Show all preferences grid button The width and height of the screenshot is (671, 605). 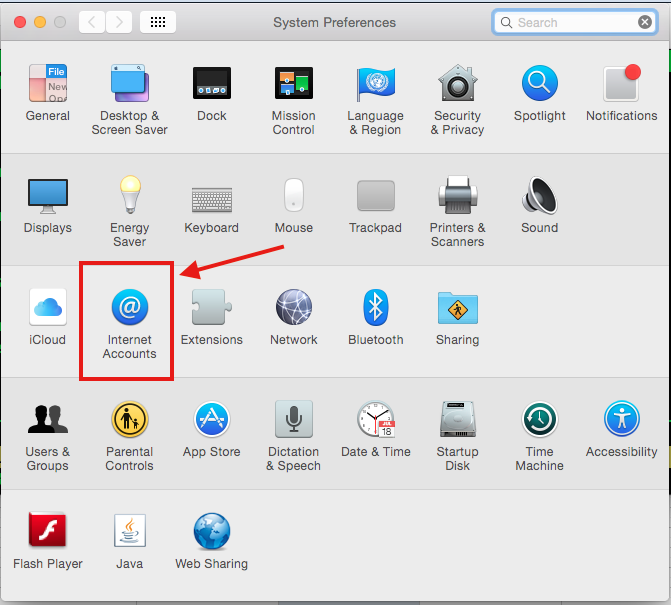coord(158,22)
